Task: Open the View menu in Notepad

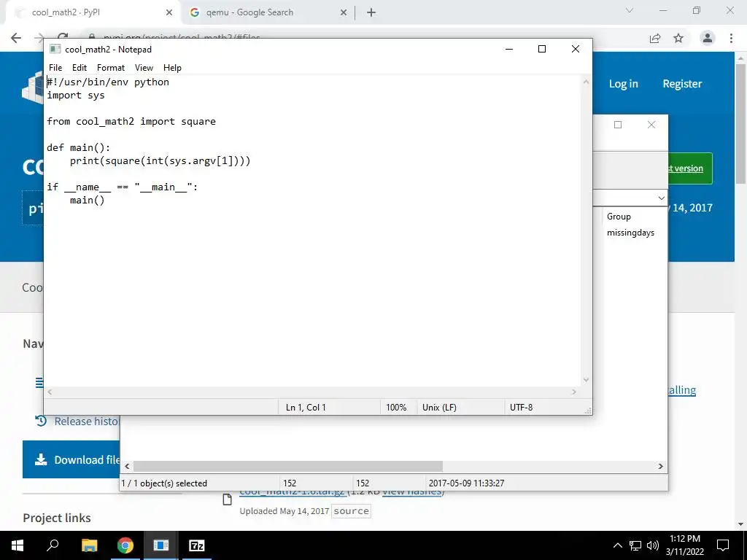Action: click(144, 68)
